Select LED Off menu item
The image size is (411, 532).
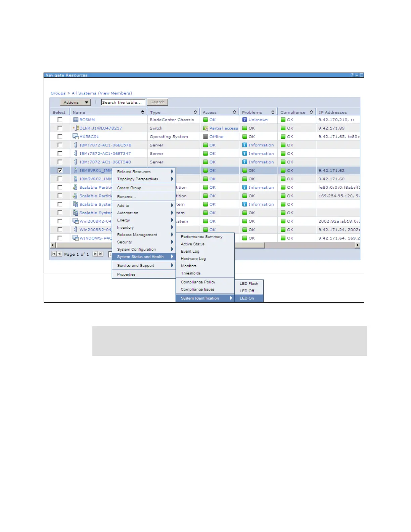(249, 291)
